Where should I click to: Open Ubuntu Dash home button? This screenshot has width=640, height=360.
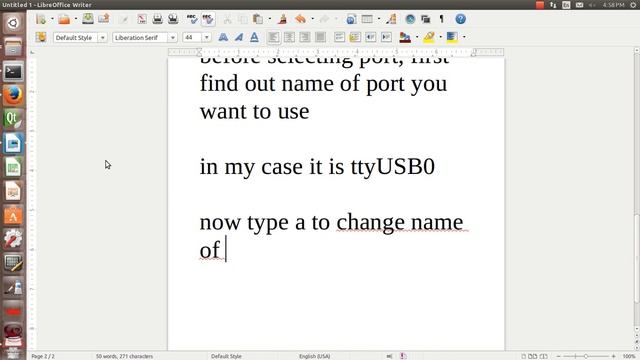pyautogui.click(x=13, y=23)
